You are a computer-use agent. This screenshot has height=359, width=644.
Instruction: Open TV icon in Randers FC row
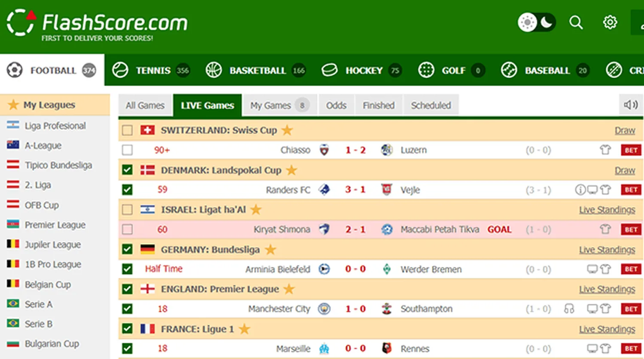[592, 190]
